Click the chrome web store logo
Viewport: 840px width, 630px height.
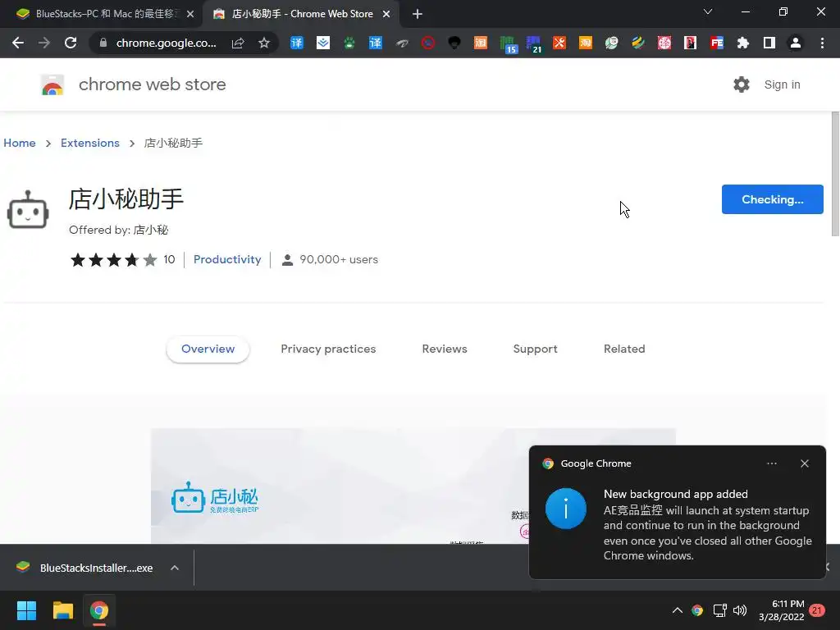[52, 84]
